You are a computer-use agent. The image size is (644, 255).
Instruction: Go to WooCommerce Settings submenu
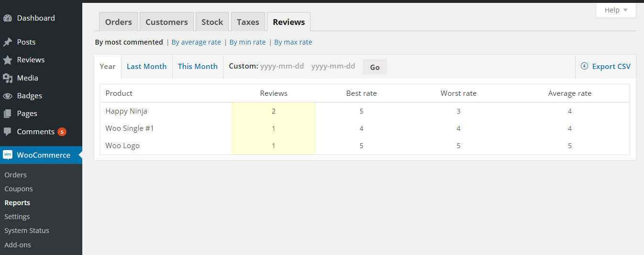pyautogui.click(x=17, y=217)
